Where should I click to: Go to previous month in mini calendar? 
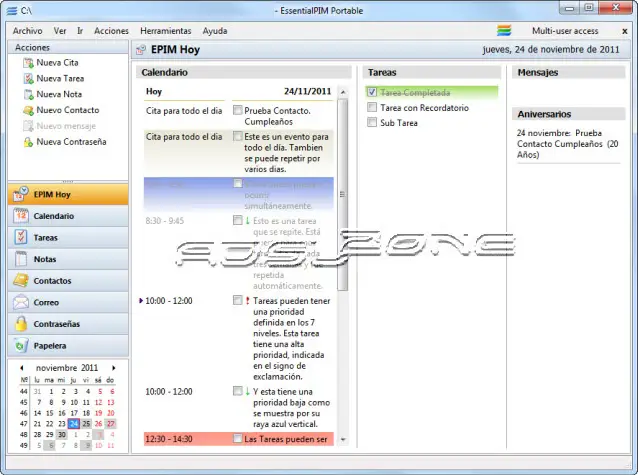click(22, 368)
